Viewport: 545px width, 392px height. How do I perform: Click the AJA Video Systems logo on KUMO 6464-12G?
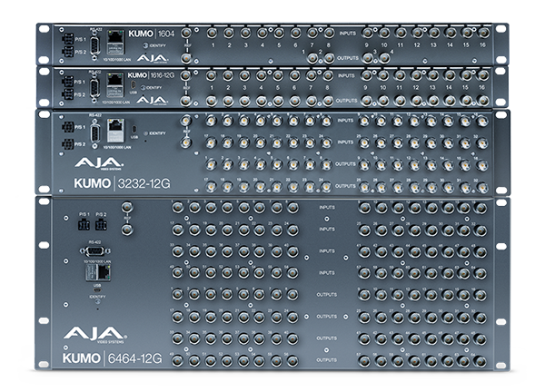94,335
